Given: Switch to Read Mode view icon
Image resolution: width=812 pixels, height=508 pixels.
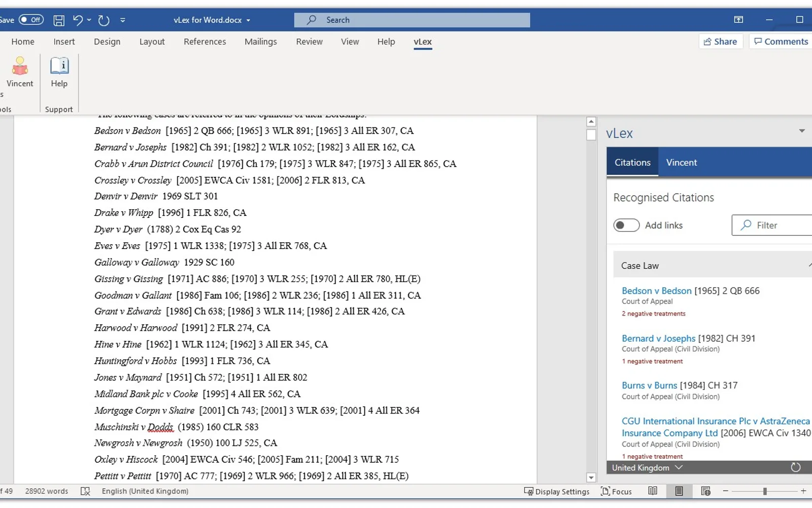Looking at the screenshot, I should point(653,491).
